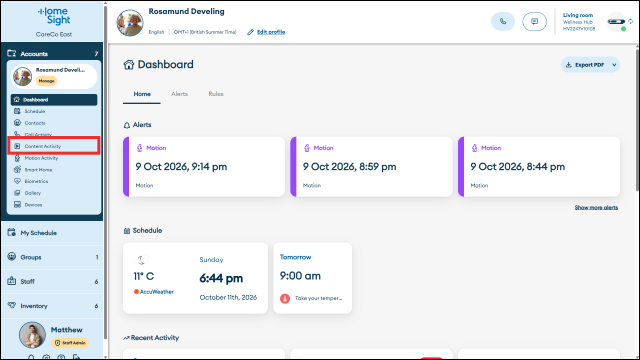Click the Content Activity play icon
Image resolution: width=640 pixels, height=360 pixels.
[17, 146]
